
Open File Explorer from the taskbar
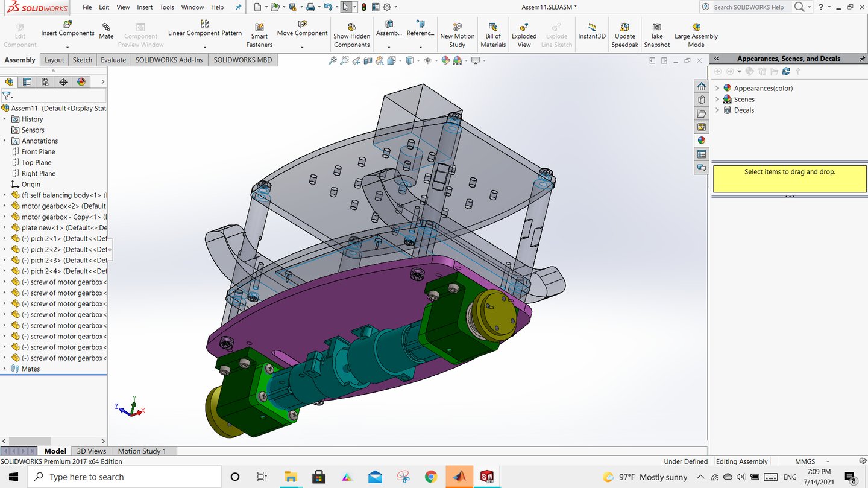click(291, 477)
